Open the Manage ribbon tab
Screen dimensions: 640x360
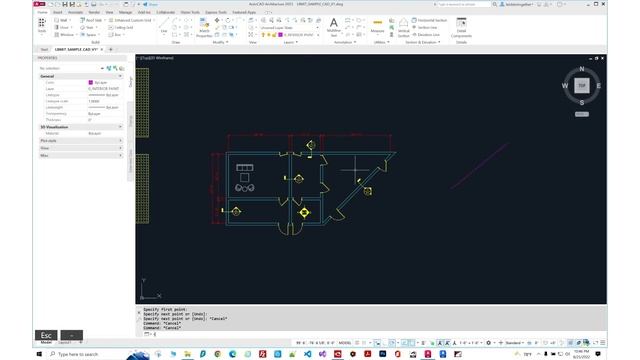[125, 12]
